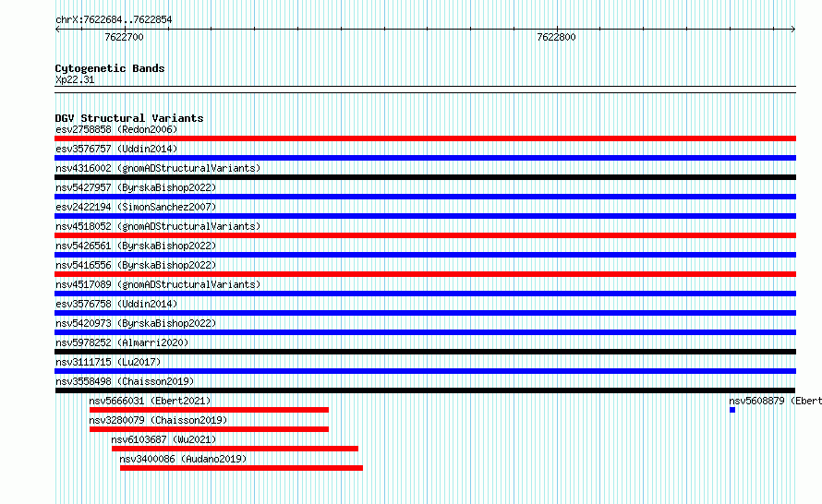Open the nsv5608879 variant label
This screenshot has width=822, height=504.
775,401
